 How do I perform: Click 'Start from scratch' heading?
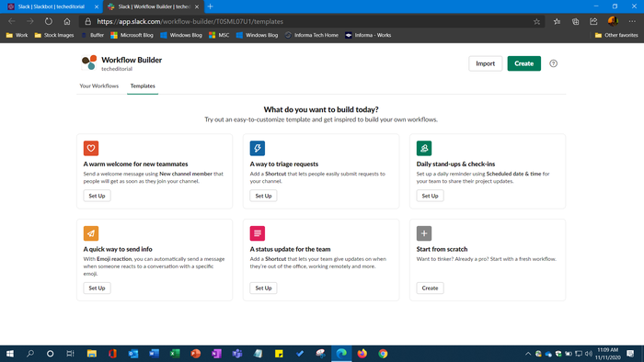(442, 249)
